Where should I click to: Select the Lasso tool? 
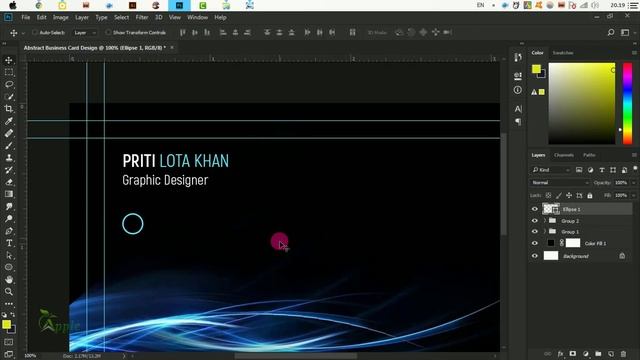coord(9,84)
